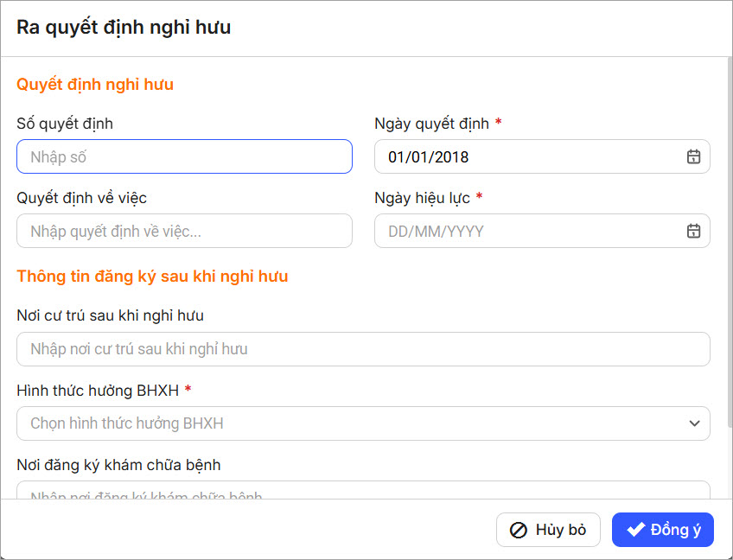Image resolution: width=733 pixels, height=560 pixels.
Task: Expand the Hình thức hưởng BHXH chevron
Action: 693,423
